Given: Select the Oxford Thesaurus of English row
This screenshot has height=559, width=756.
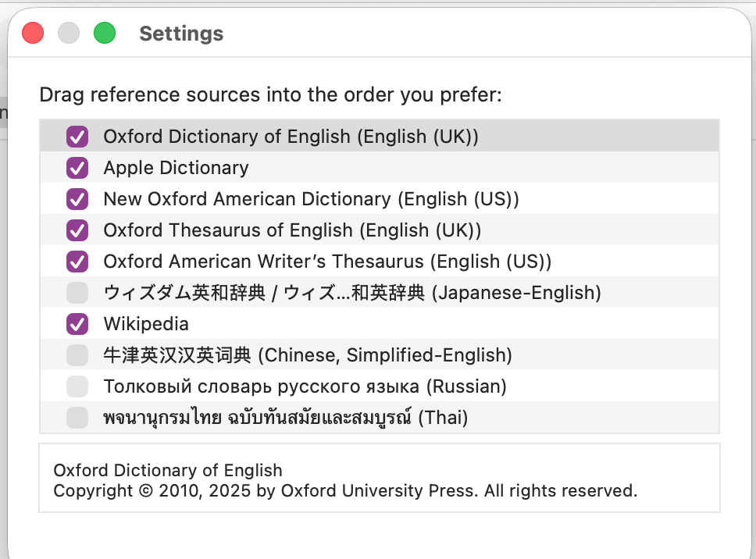Looking at the screenshot, I should (x=292, y=230).
